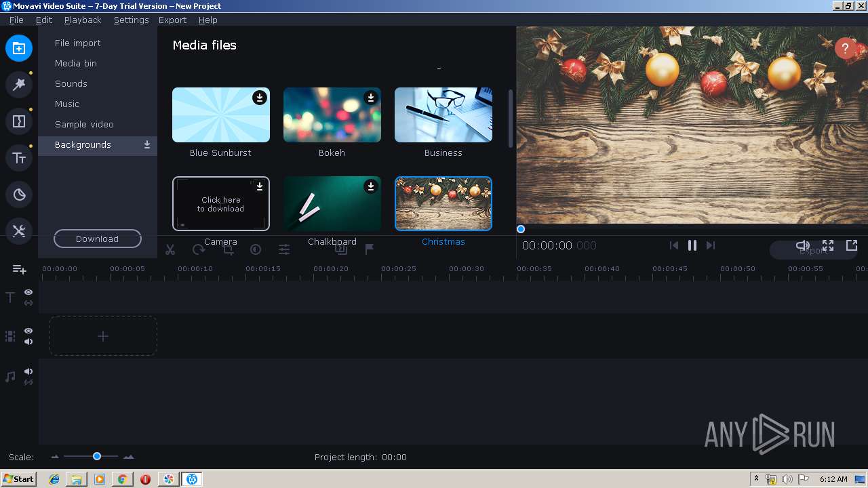Screen dimensions: 868x488
Task: Open the More tools wrench icon
Action: pos(19,231)
